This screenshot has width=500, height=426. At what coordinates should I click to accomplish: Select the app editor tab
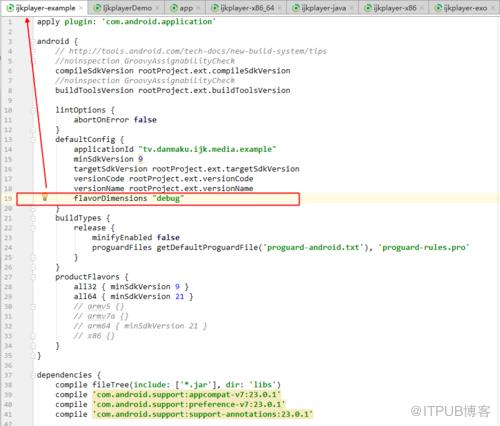click(186, 8)
